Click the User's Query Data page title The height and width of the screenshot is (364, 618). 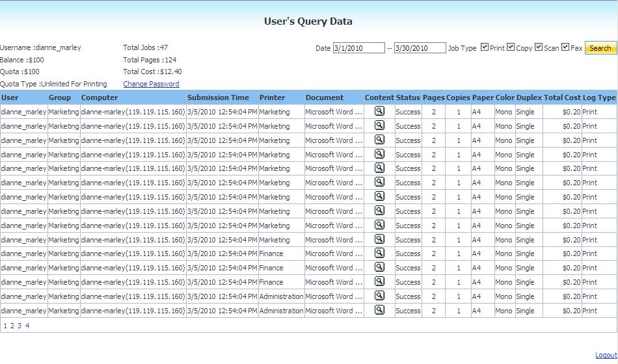308,21
